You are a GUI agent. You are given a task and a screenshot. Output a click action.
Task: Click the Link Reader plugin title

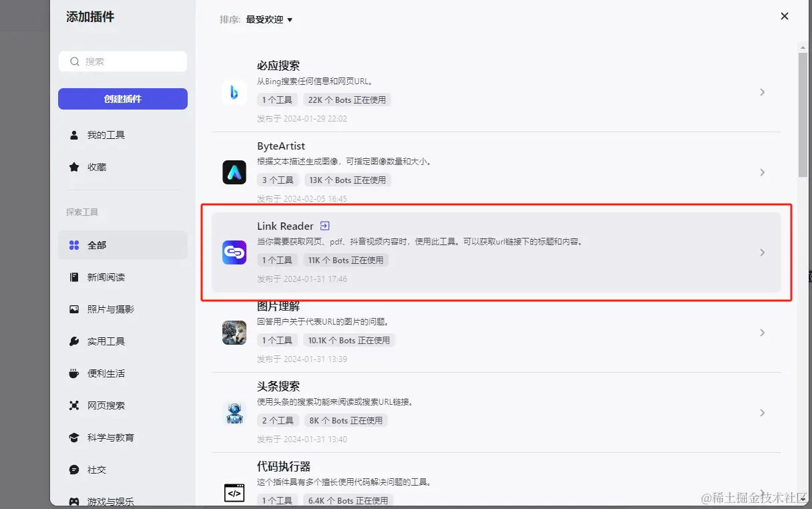(285, 226)
